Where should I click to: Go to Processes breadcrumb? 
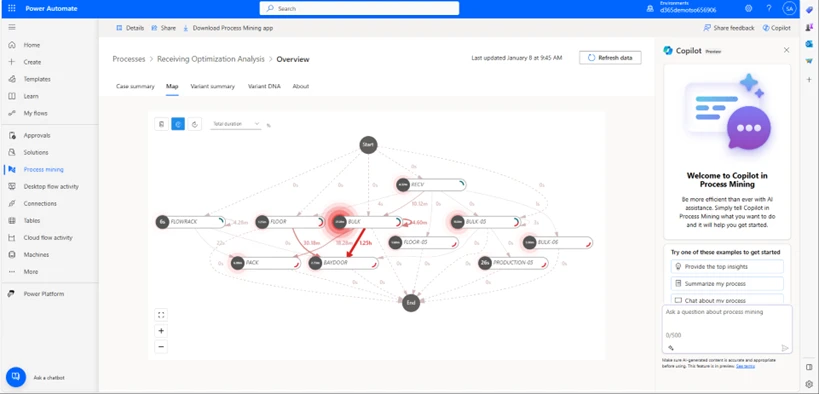click(129, 59)
